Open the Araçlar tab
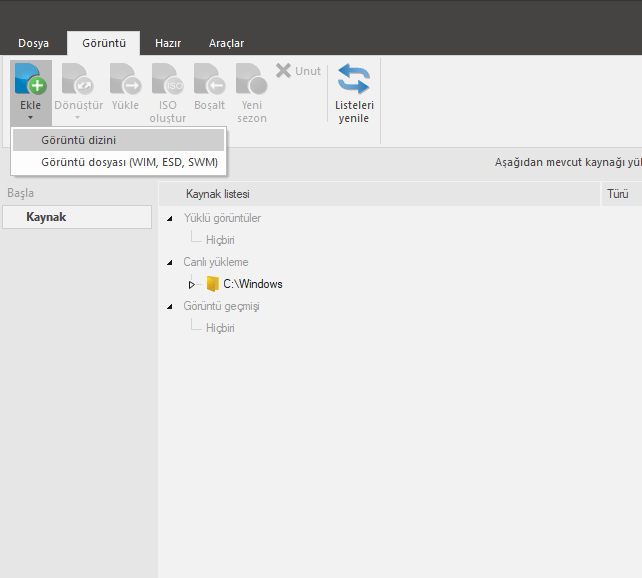Screen dimensions: 642x578 tap(226, 43)
